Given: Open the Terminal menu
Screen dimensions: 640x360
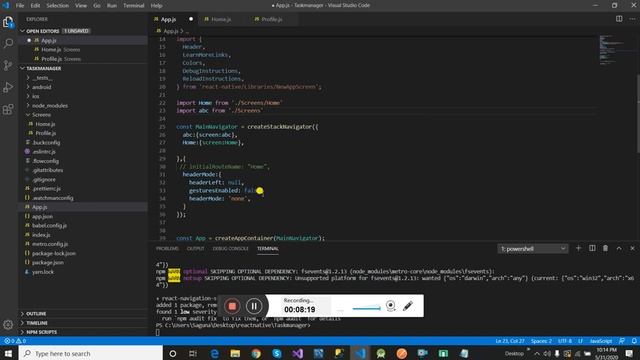Looking at the screenshot, I should point(134,5).
